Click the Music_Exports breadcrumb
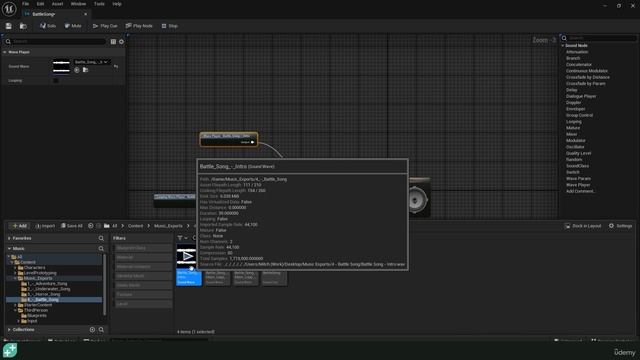This screenshot has width=640, height=360. pos(168,226)
